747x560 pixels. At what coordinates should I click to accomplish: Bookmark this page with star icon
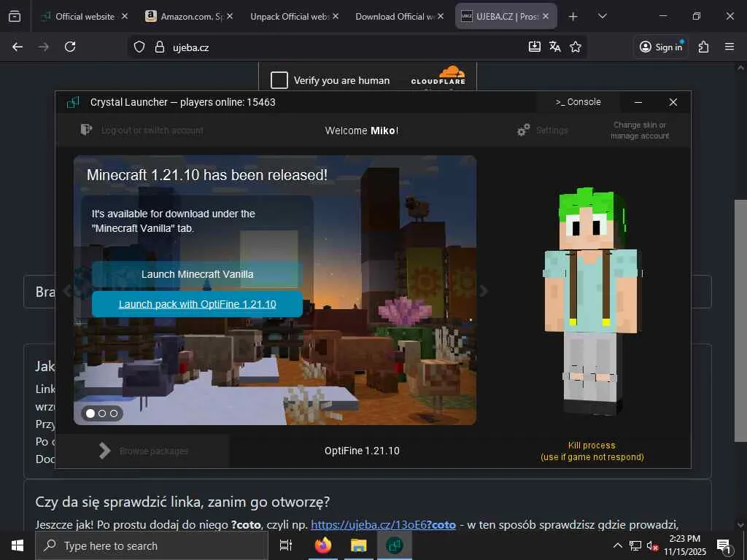click(576, 47)
